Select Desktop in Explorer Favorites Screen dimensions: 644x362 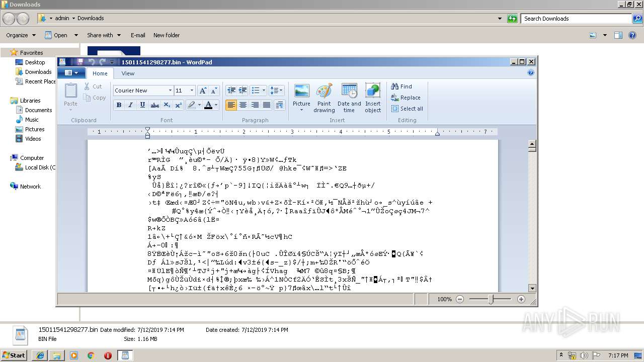[x=30, y=62]
